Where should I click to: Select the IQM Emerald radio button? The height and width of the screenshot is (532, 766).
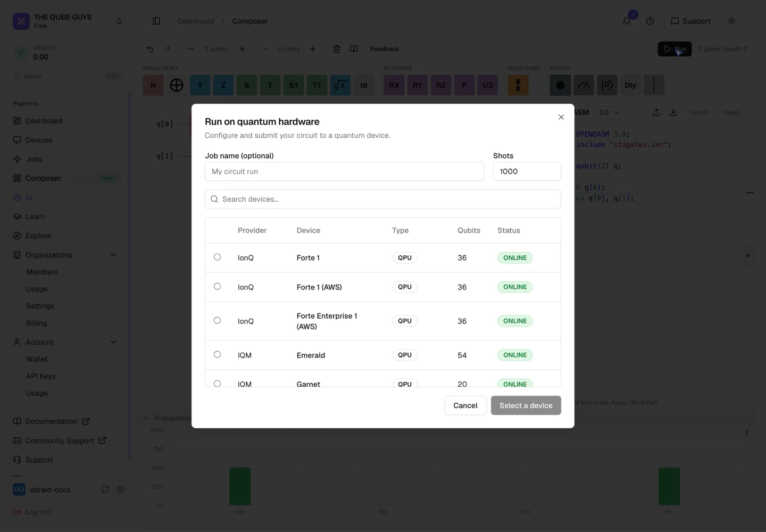[217, 354]
